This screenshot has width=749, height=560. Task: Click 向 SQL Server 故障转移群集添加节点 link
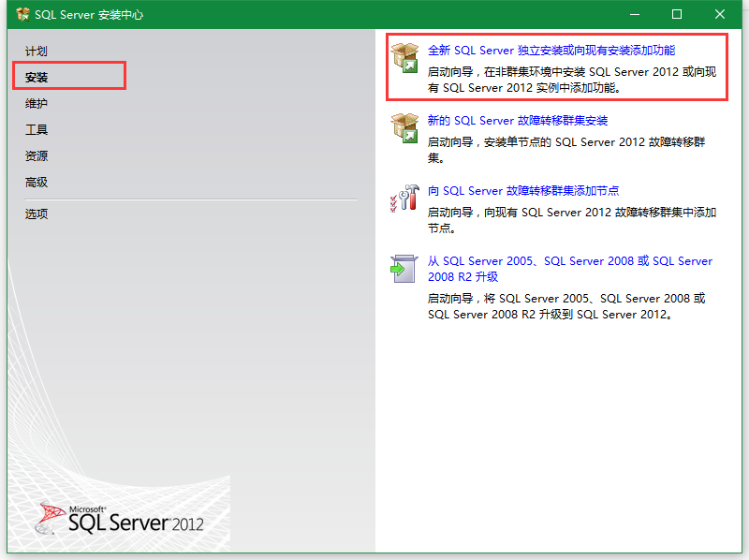click(x=522, y=191)
